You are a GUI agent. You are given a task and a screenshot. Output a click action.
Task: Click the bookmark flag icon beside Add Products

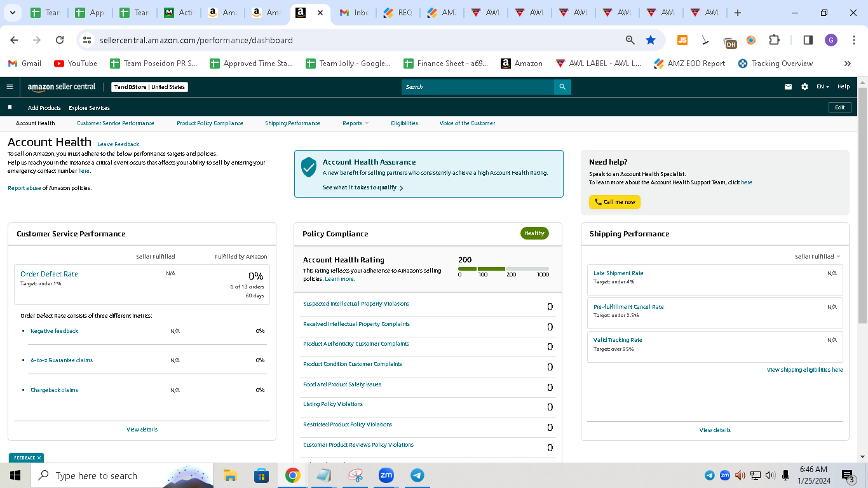click(x=10, y=107)
